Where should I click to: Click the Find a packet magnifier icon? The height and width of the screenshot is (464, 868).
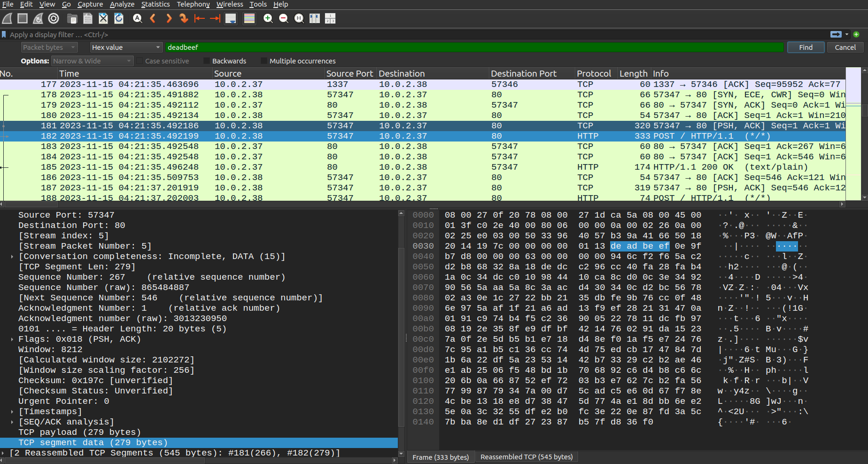(137, 19)
